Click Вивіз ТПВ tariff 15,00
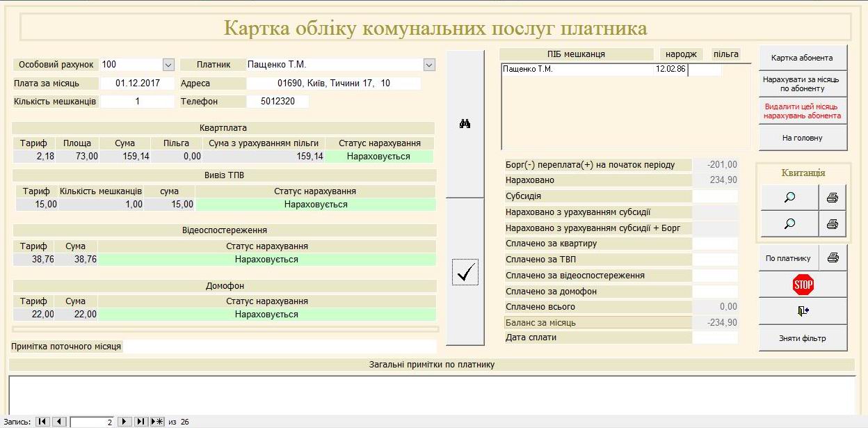 pyautogui.click(x=37, y=205)
